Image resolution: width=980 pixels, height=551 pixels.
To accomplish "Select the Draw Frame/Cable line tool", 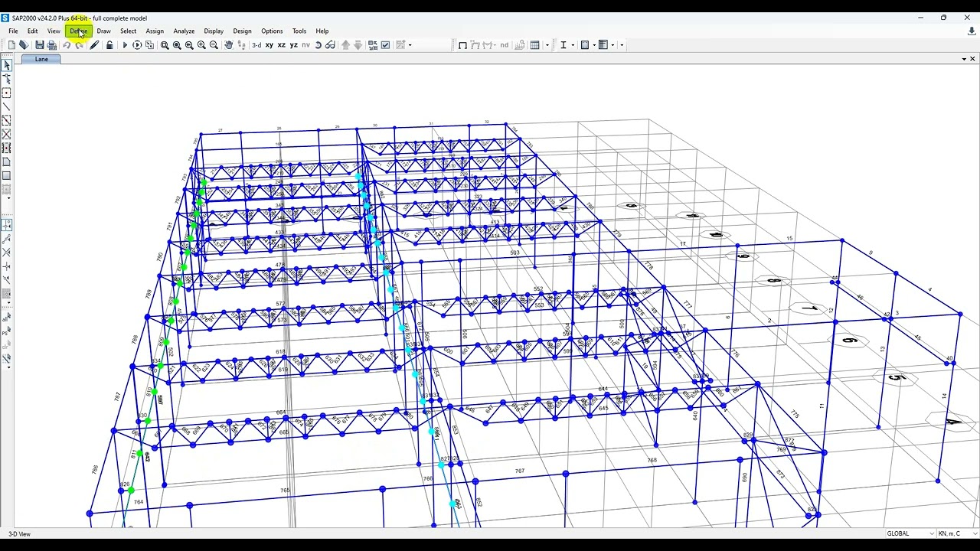I will coord(7,107).
